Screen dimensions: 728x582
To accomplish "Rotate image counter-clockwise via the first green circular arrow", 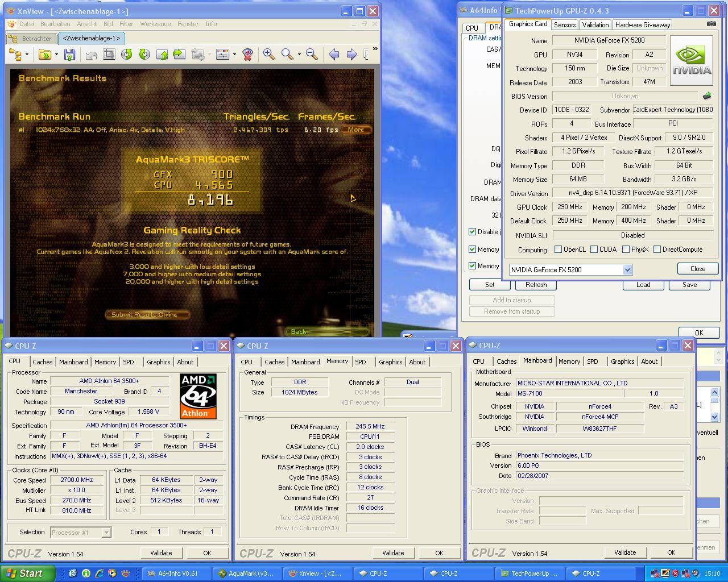I will click(x=127, y=55).
